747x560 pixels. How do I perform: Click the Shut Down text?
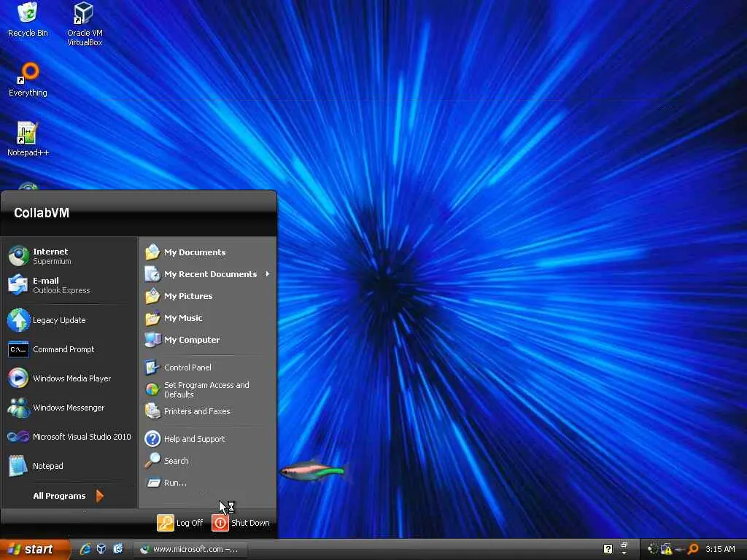(x=251, y=523)
